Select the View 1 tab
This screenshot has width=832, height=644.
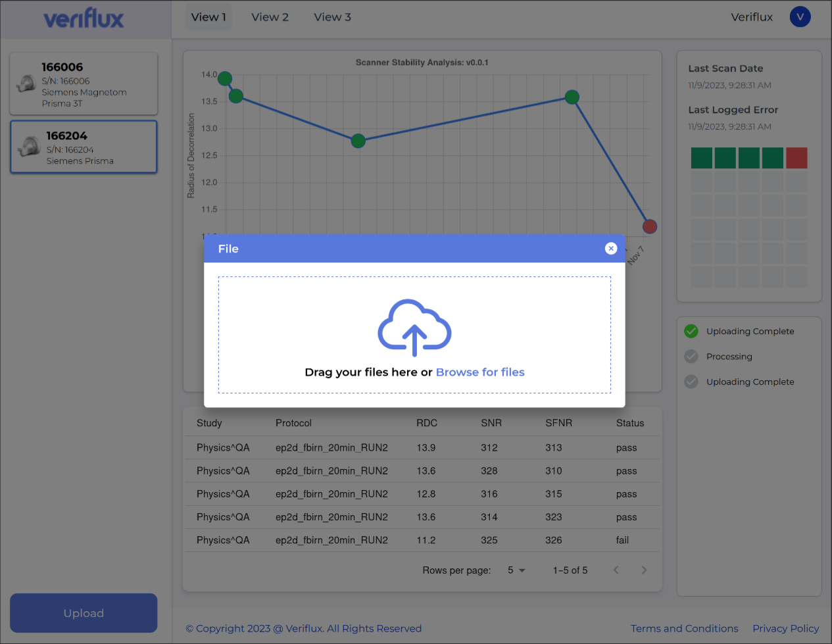[x=208, y=17]
